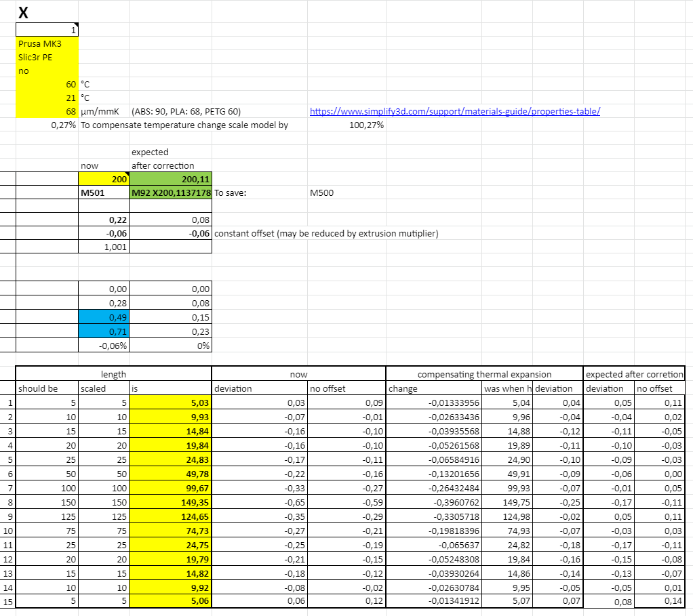Select the yellow steps cell showing 200
This screenshot has width=693, height=616.
coord(104,179)
